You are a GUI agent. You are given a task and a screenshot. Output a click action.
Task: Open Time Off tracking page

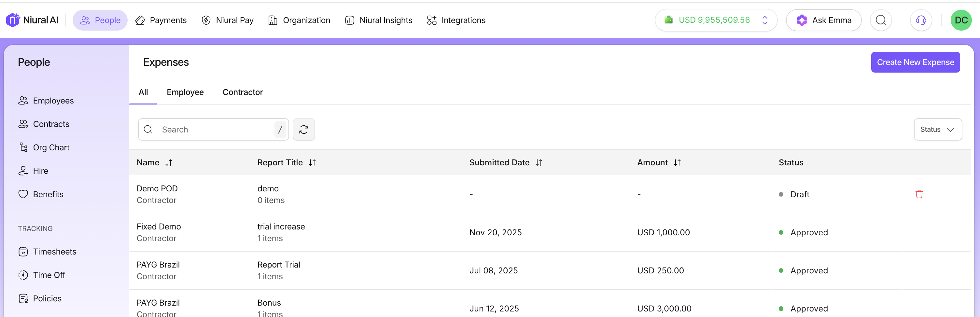tap(49, 275)
